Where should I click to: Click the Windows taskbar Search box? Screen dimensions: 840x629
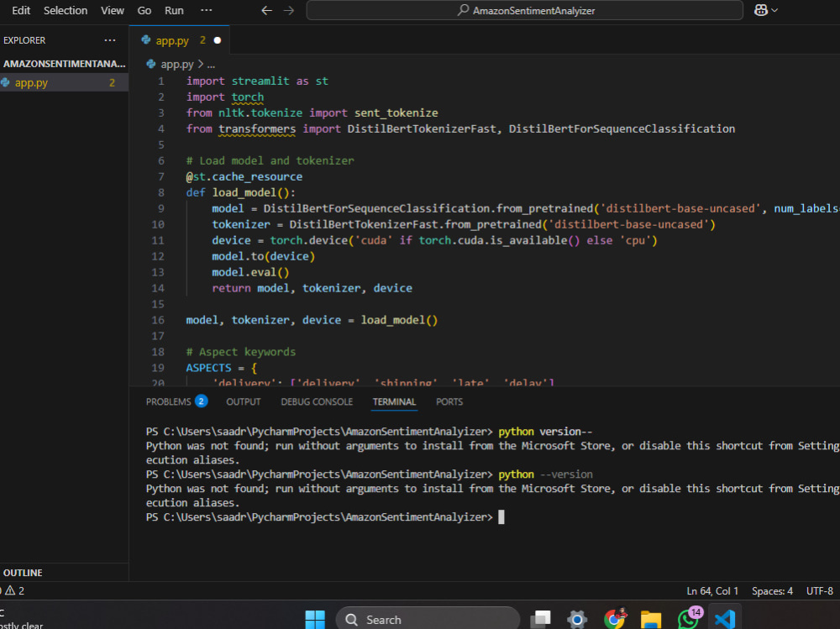(428, 620)
